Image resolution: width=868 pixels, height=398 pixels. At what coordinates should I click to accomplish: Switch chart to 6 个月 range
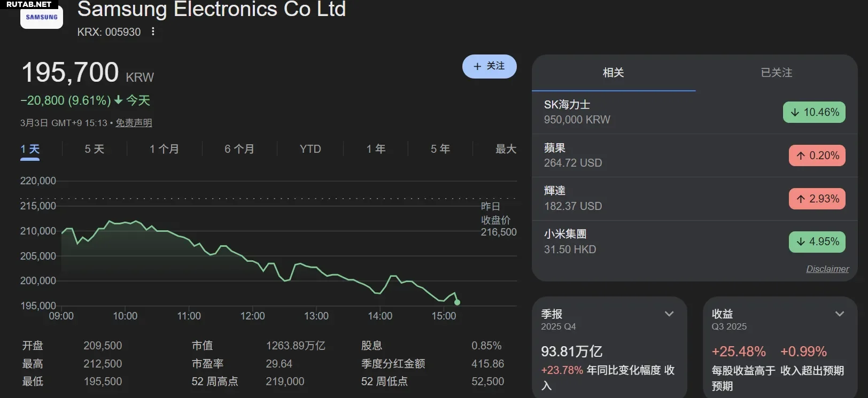pos(239,149)
